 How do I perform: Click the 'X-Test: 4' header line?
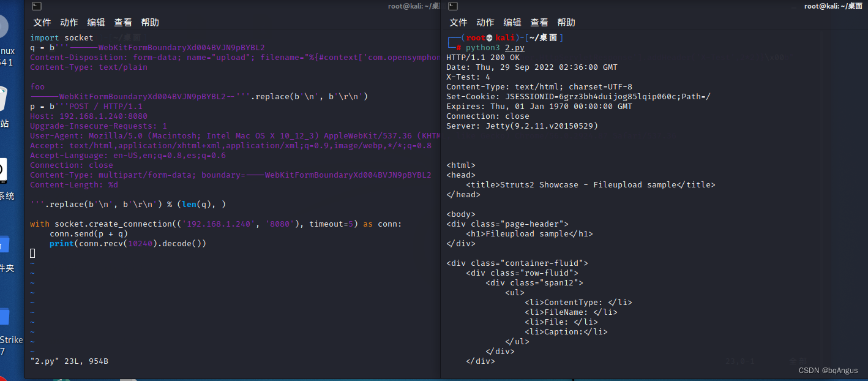468,77
